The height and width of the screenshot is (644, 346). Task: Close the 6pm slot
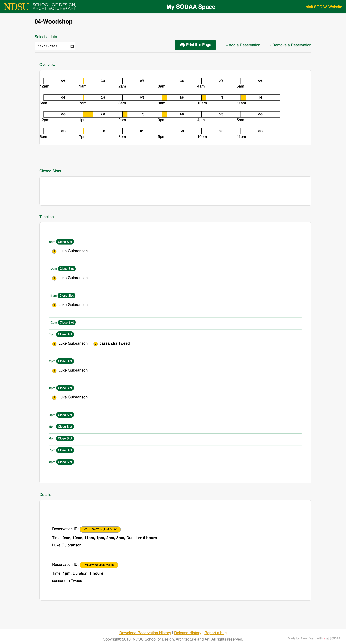[65, 438]
